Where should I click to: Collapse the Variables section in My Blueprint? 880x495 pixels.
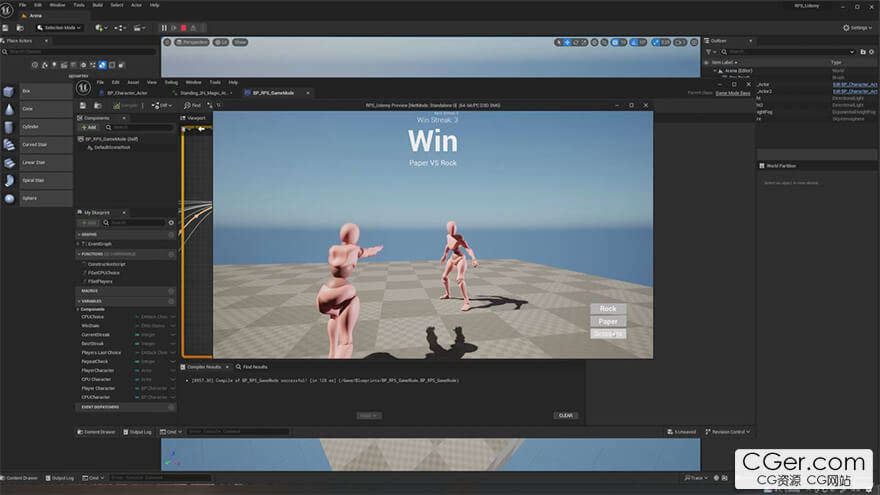(x=81, y=300)
